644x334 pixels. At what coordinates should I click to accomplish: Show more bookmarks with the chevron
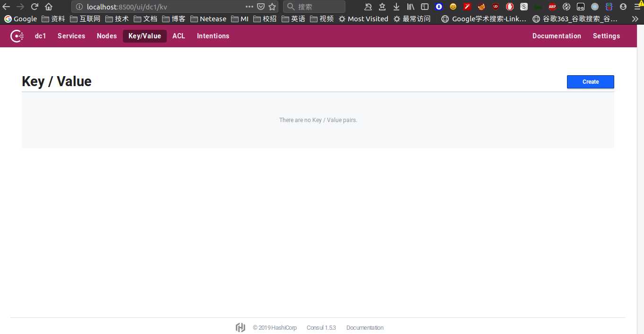[x=636, y=19]
